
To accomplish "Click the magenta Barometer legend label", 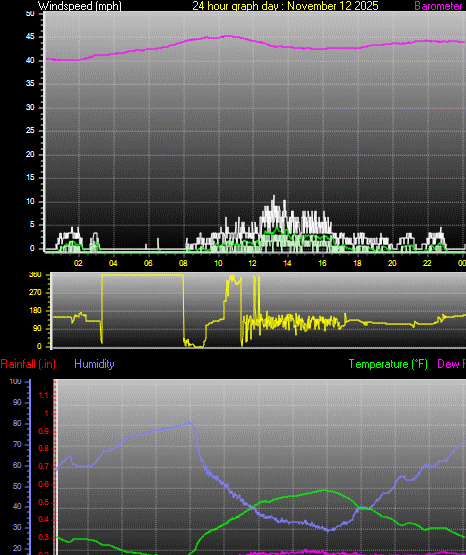I will (x=438, y=6).
